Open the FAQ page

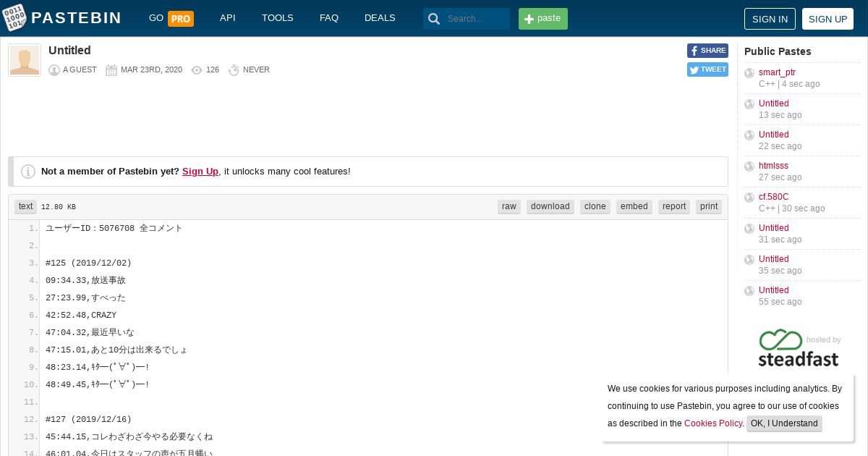coord(329,17)
